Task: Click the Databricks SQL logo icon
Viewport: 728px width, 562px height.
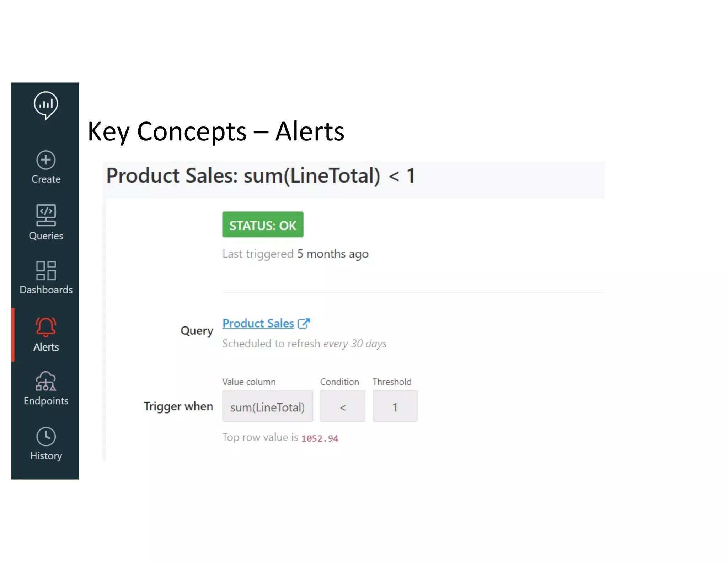Action: pyautogui.click(x=46, y=105)
